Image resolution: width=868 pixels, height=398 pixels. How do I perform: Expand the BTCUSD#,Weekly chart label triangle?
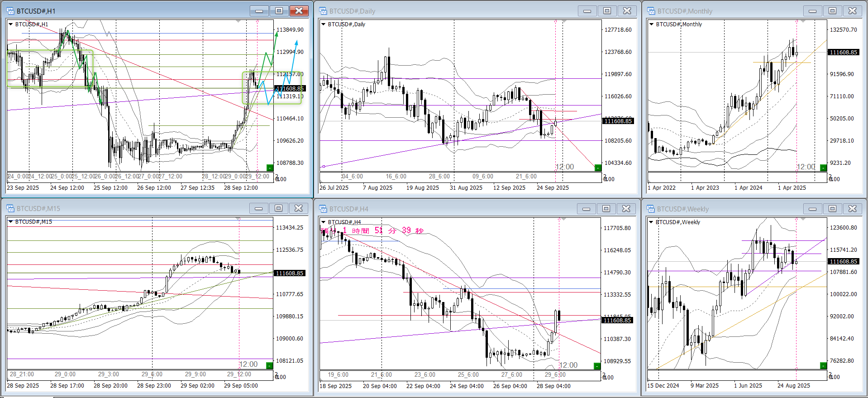[651, 222]
